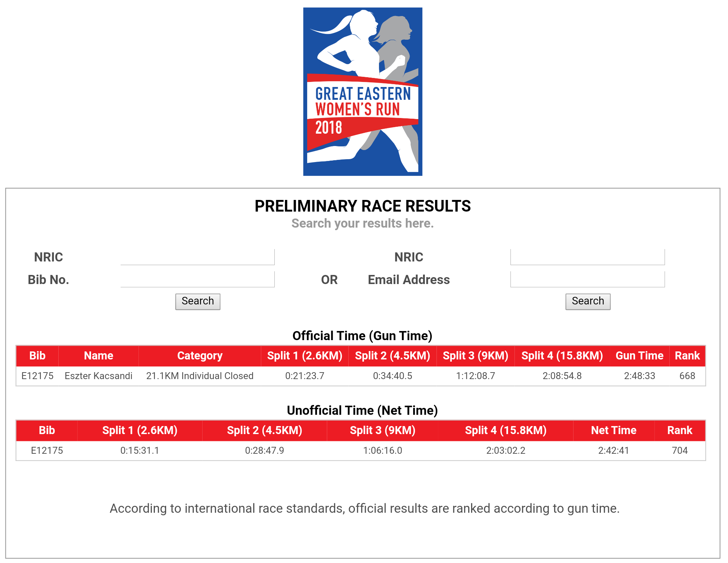Click the left NRIC input field
This screenshot has width=728, height=563.
click(x=197, y=257)
